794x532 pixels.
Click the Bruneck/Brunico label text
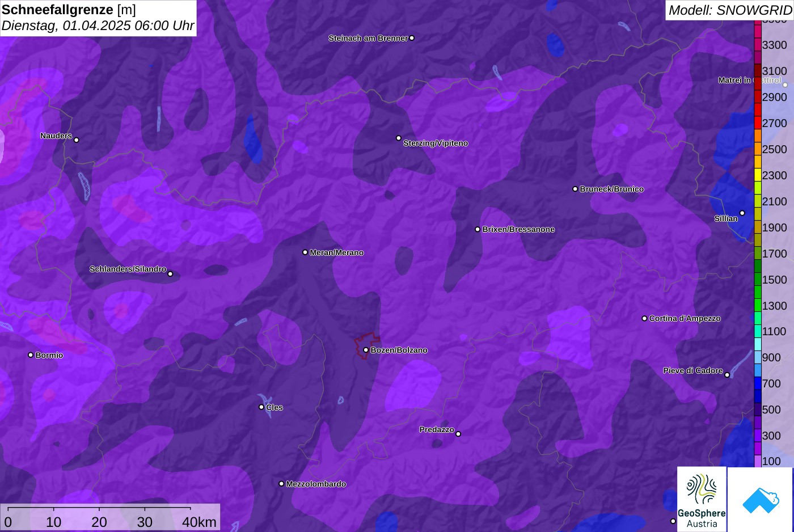click(612, 189)
